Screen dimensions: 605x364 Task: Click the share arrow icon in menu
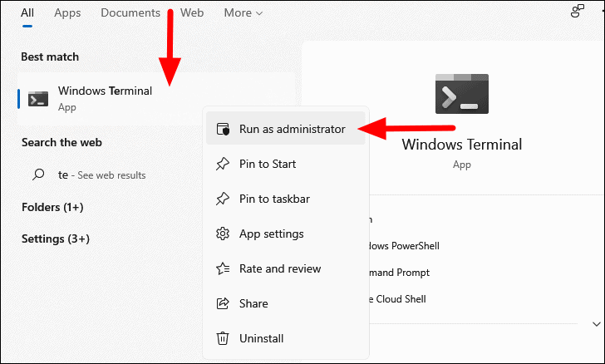(x=223, y=303)
